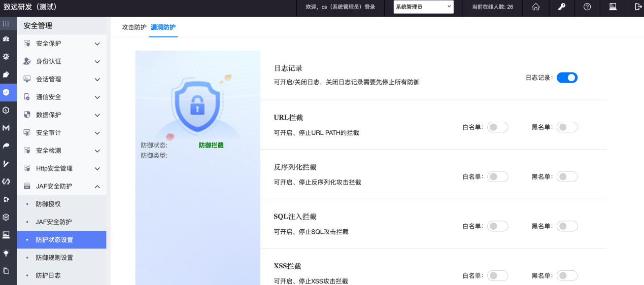
Task: Click the logout exit icon
Action: [x=638, y=7]
